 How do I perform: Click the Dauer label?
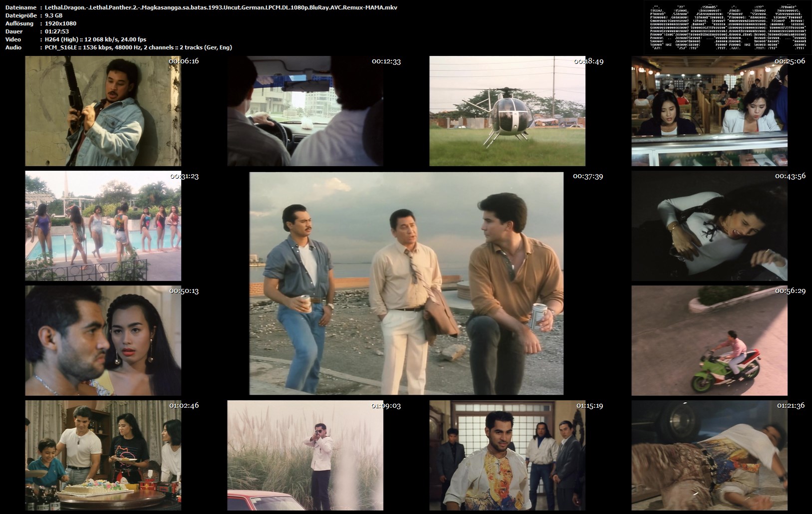[14, 31]
